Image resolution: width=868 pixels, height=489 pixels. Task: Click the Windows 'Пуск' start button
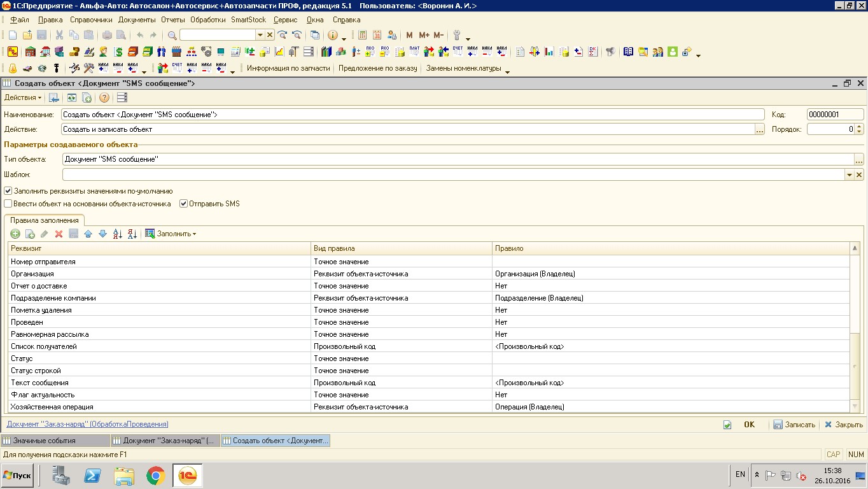point(17,476)
